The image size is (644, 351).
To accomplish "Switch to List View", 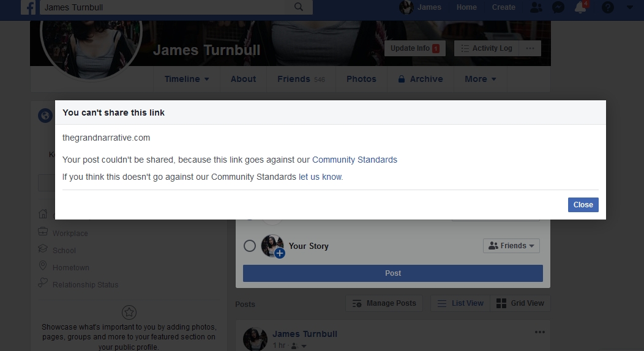I will (x=460, y=303).
